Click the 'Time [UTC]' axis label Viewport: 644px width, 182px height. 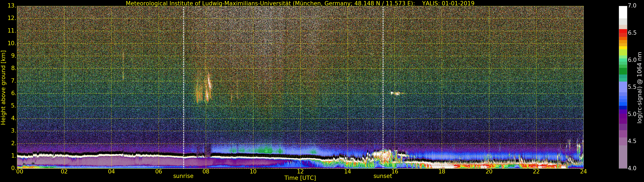[300, 178]
